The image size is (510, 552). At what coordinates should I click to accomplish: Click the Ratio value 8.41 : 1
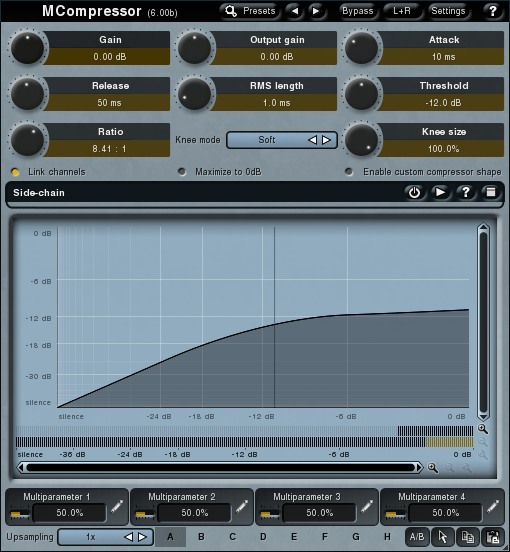109,149
